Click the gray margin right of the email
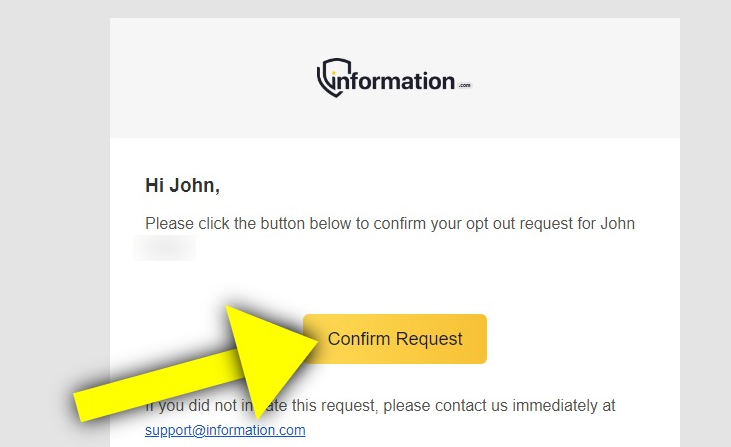 click(x=705, y=224)
